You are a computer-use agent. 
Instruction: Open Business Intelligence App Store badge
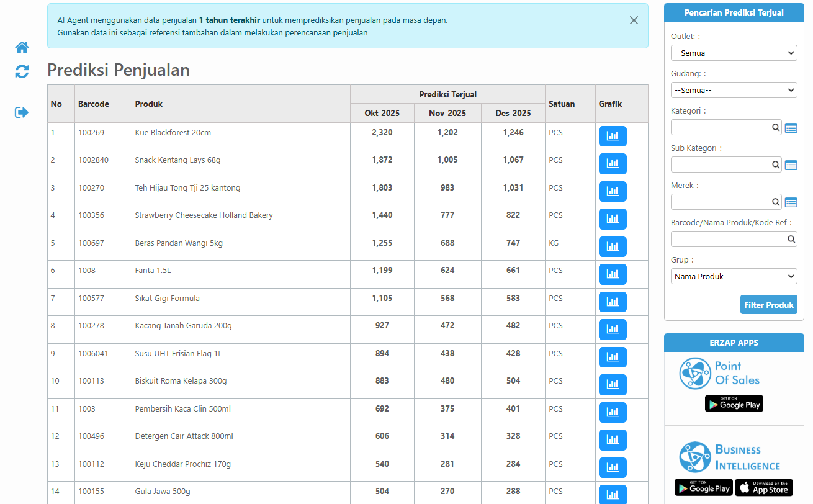click(764, 488)
